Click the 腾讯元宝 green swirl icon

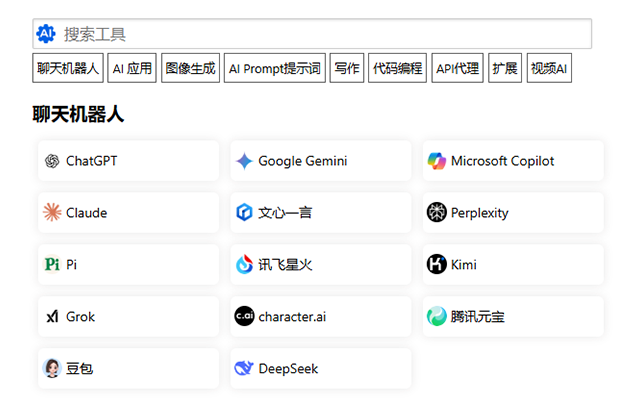(437, 316)
